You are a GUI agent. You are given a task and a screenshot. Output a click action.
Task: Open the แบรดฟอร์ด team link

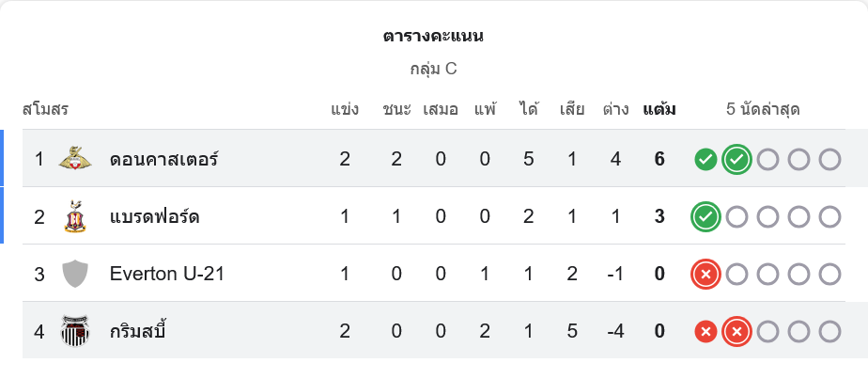coord(154,217)
